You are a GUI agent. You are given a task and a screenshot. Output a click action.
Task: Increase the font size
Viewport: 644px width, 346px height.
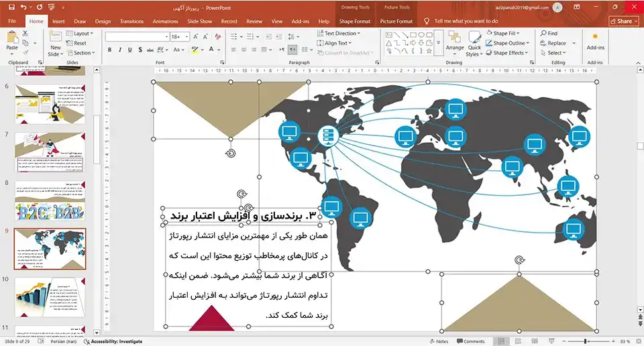[x=196, y=37]
